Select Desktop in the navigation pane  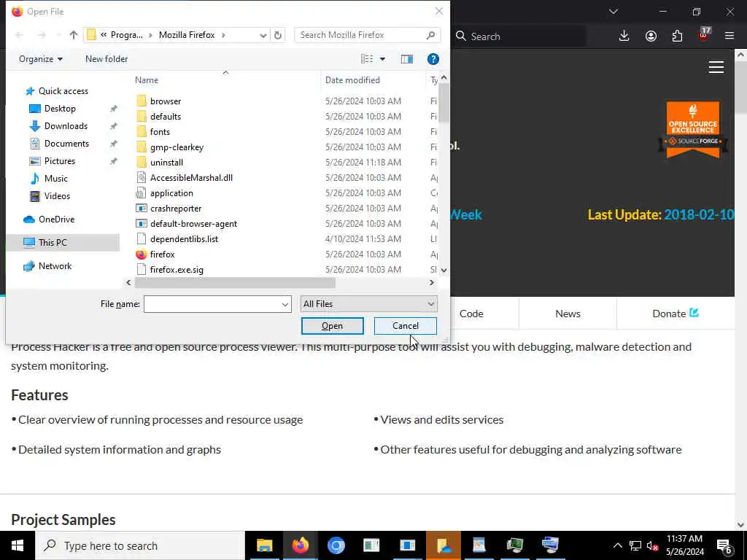60,109
